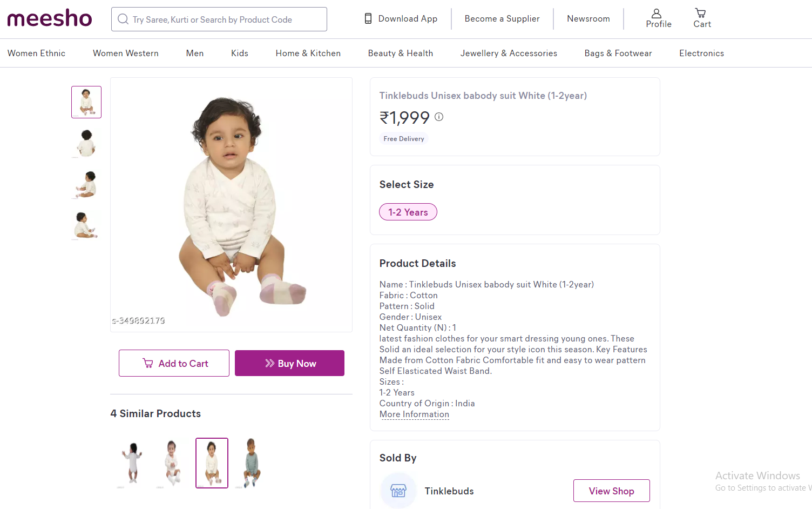Go to Beauty & Health category
The height and width of the screenshot is (509, 812).
point(400,53)
